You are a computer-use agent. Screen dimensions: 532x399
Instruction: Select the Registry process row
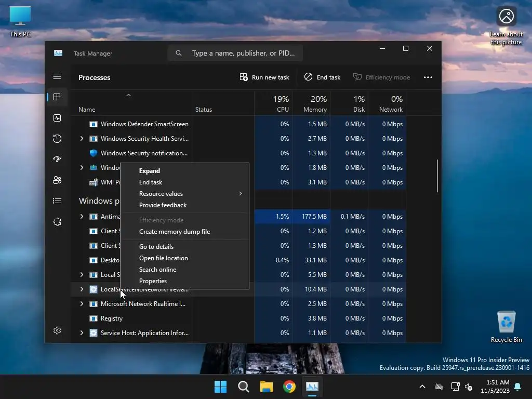point(238,318)
